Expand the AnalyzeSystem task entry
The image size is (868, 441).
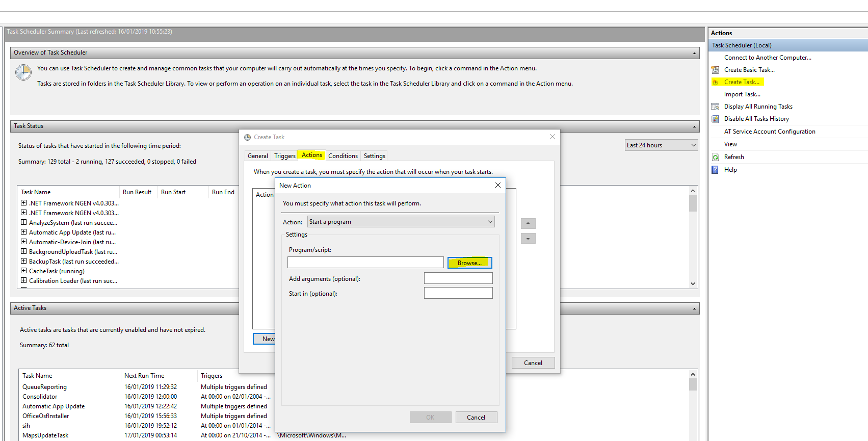click(23, 222)
